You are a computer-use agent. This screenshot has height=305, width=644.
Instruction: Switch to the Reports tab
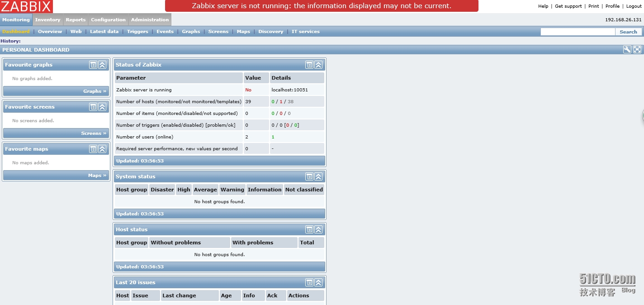(76, 19)
